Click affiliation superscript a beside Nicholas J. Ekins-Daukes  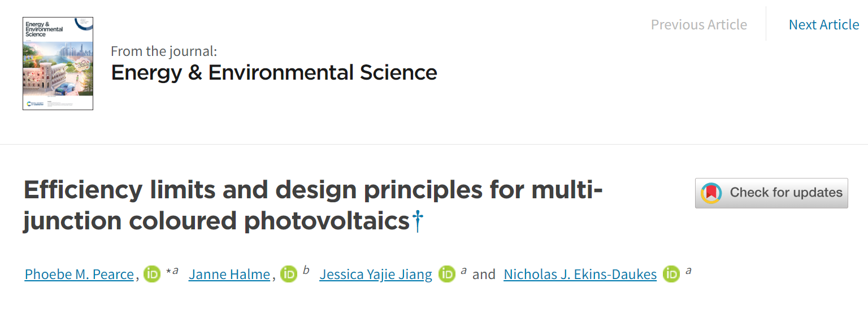click(688, 271)
